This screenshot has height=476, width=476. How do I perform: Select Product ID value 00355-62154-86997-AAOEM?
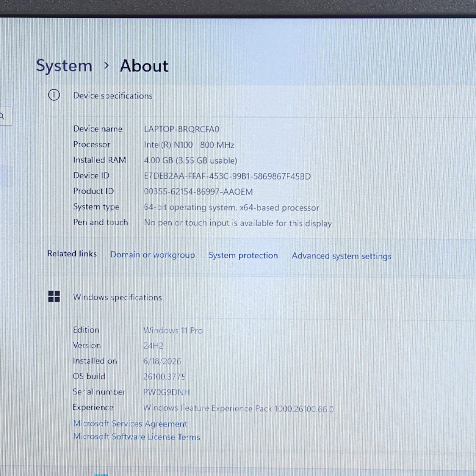point(198,192)
